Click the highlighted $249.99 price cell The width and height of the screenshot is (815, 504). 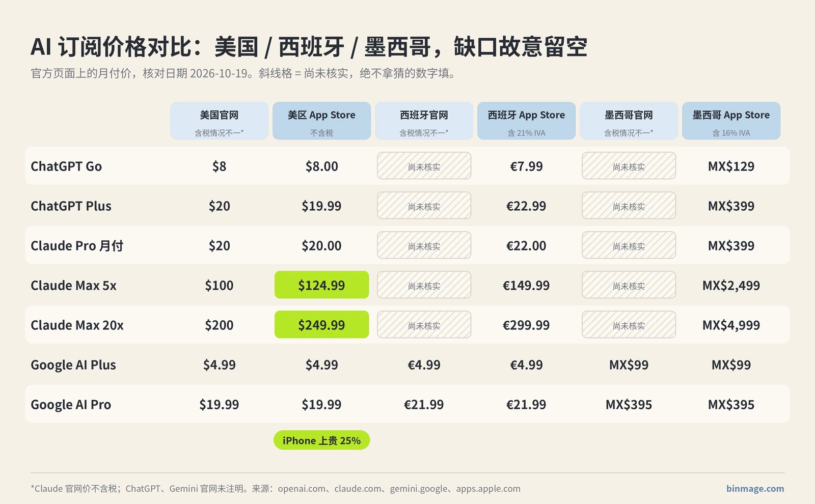tap(321, 325)
